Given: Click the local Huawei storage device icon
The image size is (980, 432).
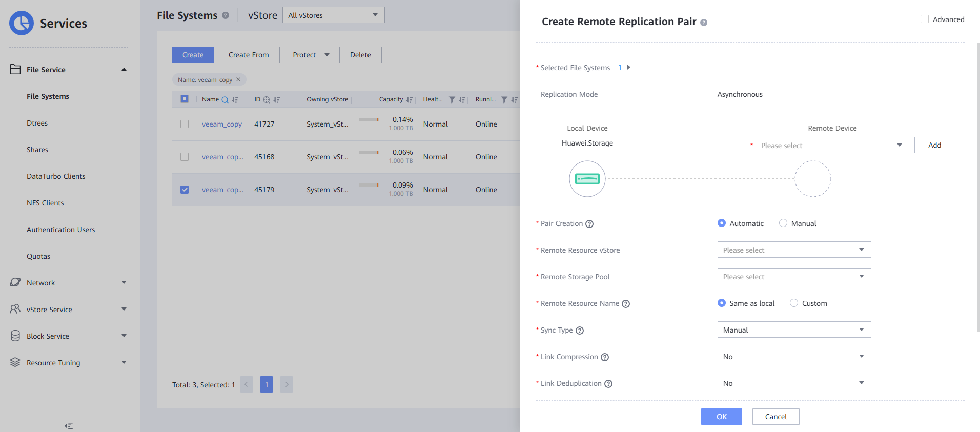Looking at the screenshot, I should pos(587,179).
